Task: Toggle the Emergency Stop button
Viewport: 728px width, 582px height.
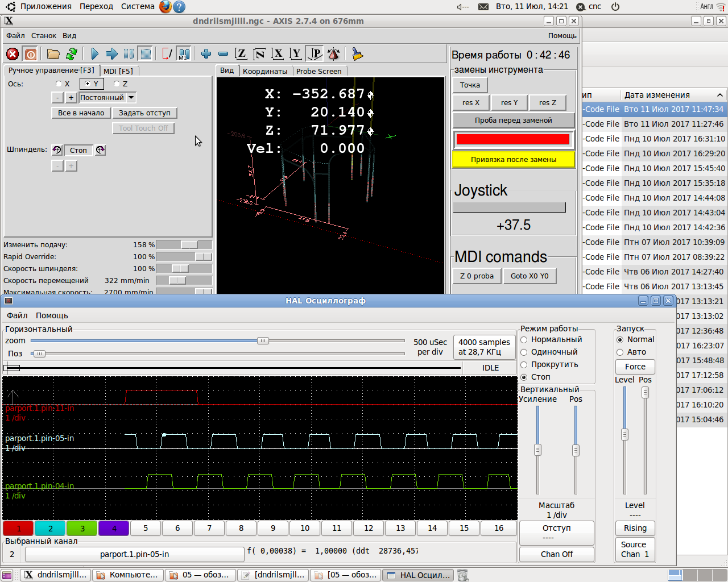Action: click(13, 54)
